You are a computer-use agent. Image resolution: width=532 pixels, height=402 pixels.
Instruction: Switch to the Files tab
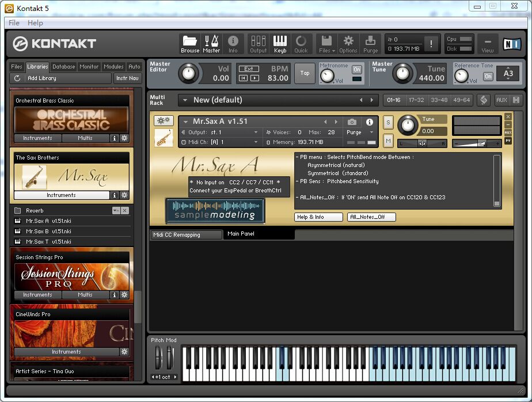click(16, 67)
